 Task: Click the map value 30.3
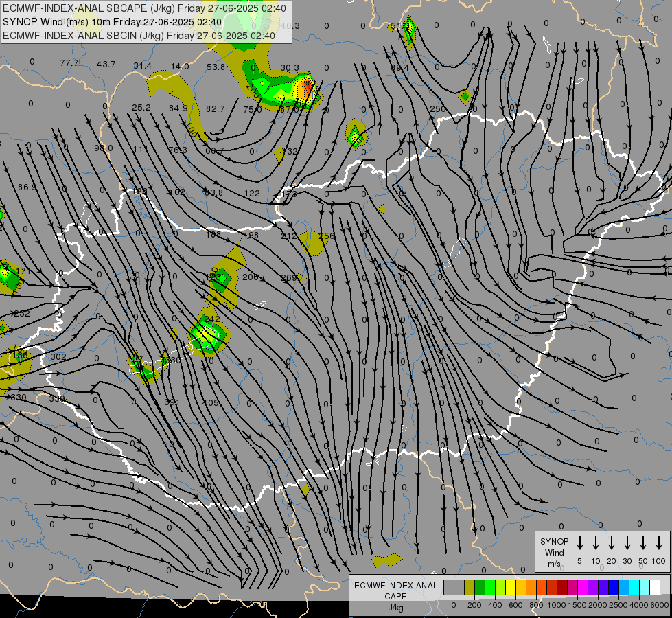[x=290, y=67]
